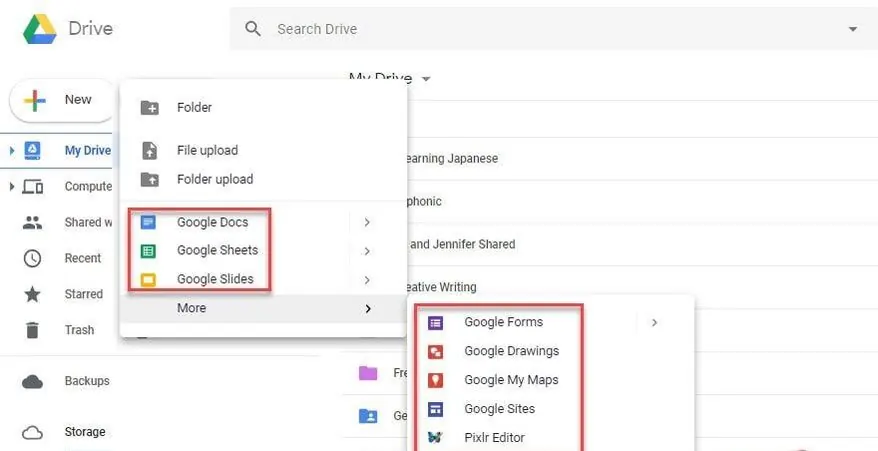Click the blue Google Docs icon
This screenshot has height=451, width=878.
148,222
